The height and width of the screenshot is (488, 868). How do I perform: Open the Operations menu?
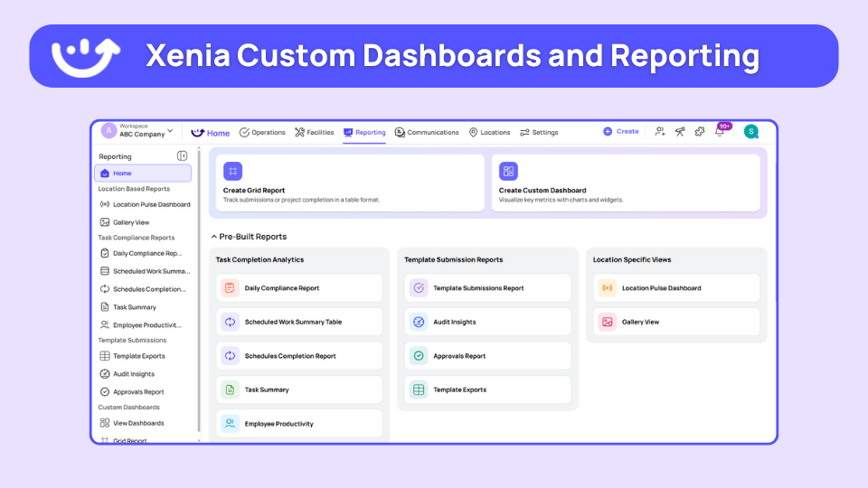262,133
